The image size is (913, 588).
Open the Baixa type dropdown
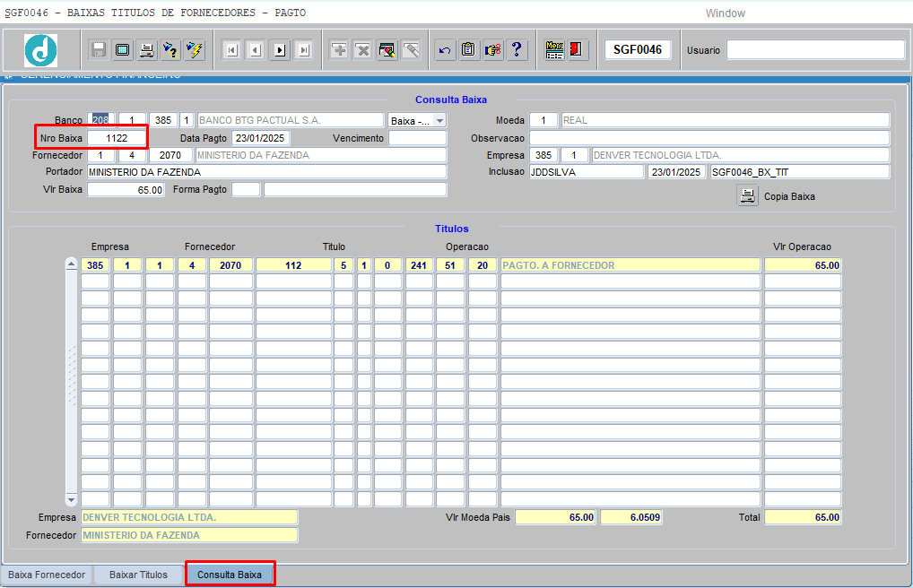(x=440, y=120)
